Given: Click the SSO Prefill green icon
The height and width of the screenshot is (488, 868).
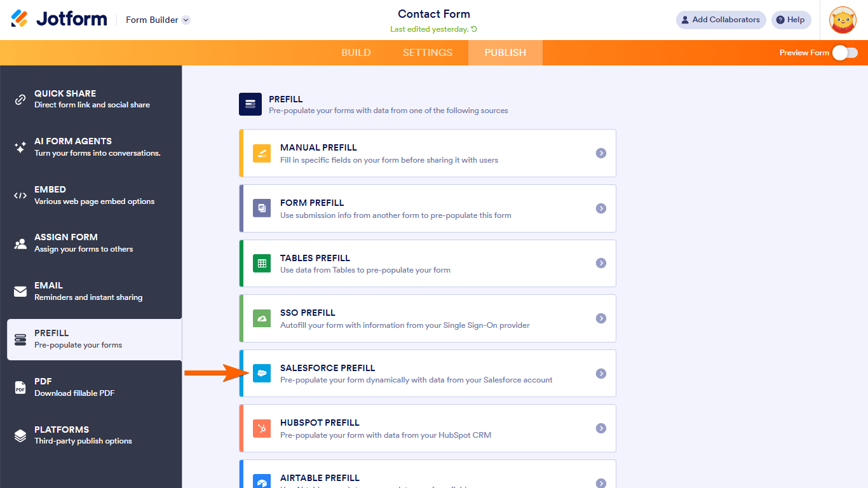Looking at the screenshot, I should (262, 318).
